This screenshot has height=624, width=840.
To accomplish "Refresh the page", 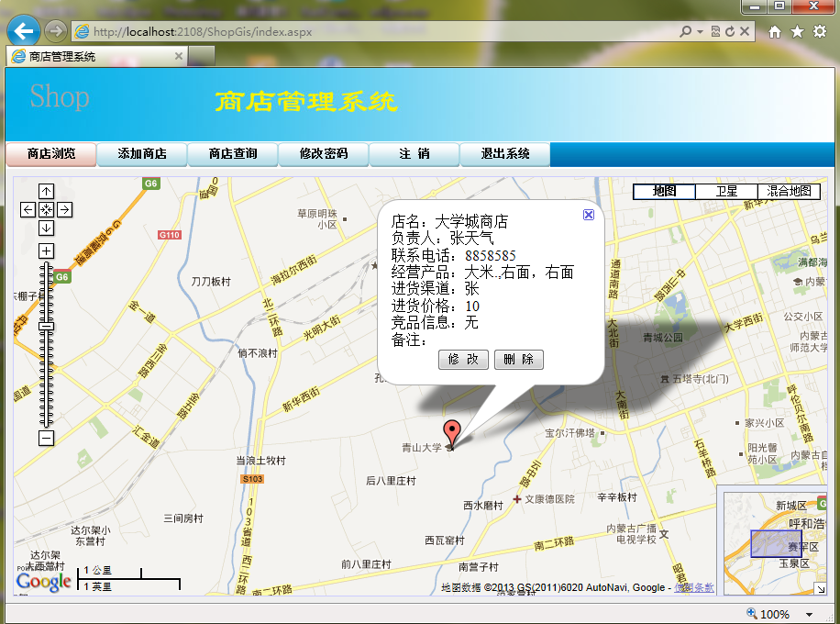I will pos(730,31).
